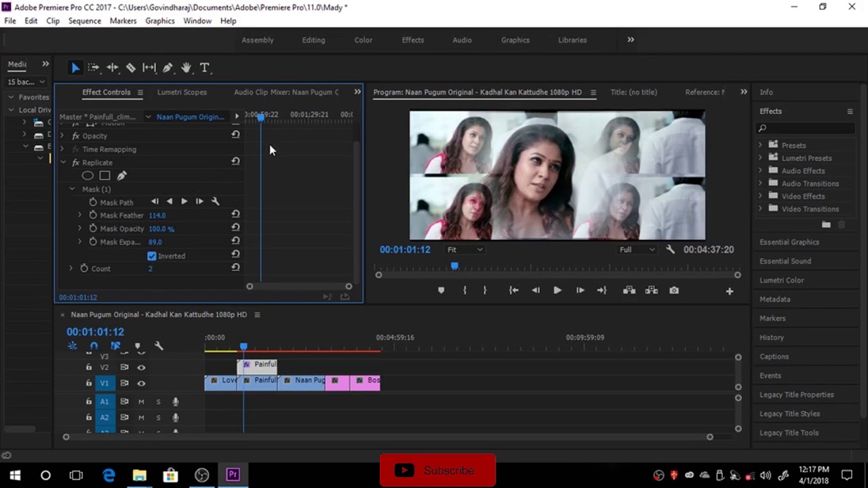Screen dimensions: 868x488
Task: Expand the Presets folder in Effects
Action: click(759, 145)
